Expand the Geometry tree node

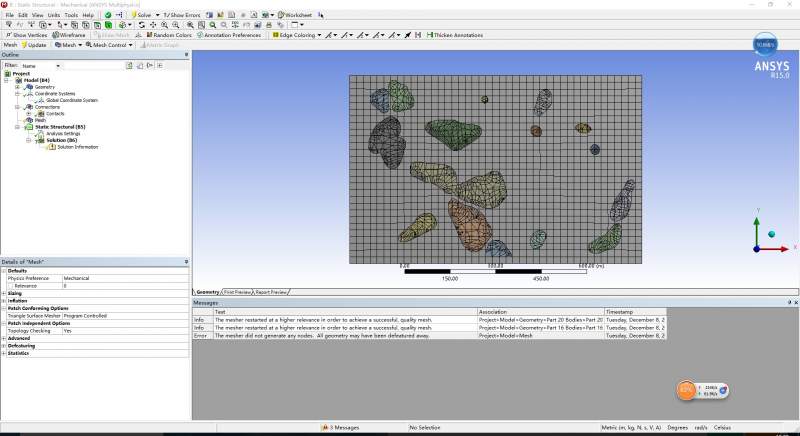(x=18, y=87)
